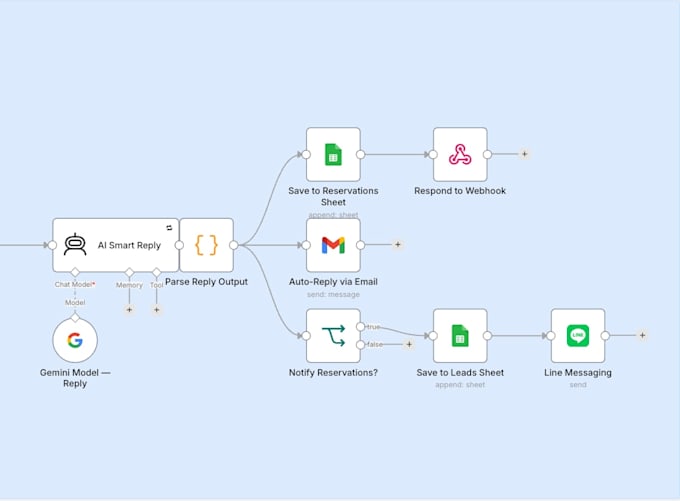Click the retry icon on AI Smart Reply
The image size is (680, 501).
(170, 228)
